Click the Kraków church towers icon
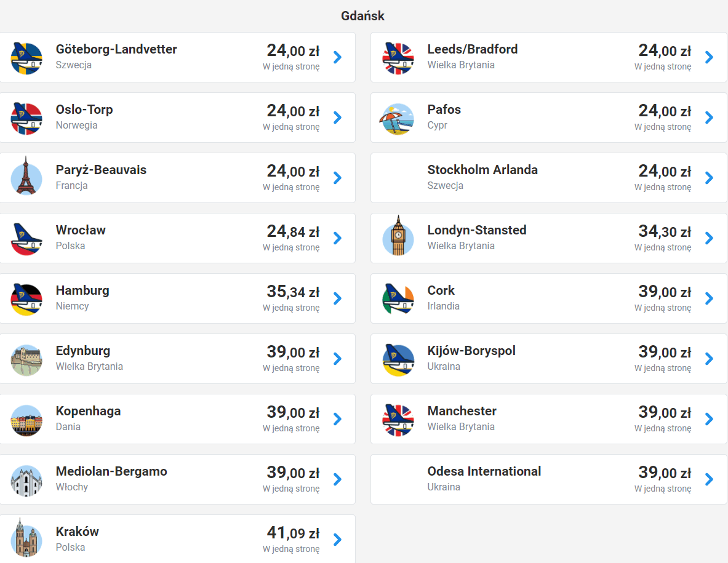This screenshot has width=728, height=563. (x=26, y=539)
